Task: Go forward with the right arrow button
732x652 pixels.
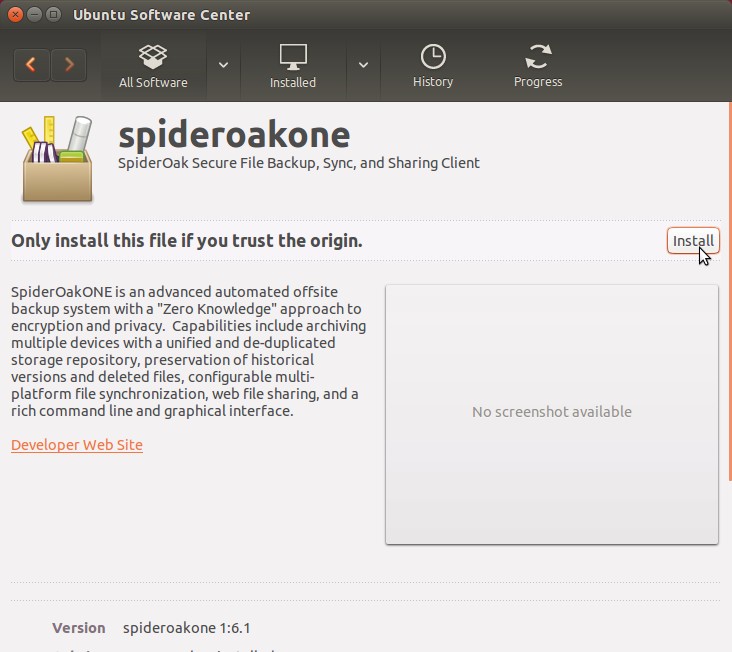Action: [69, 64]
